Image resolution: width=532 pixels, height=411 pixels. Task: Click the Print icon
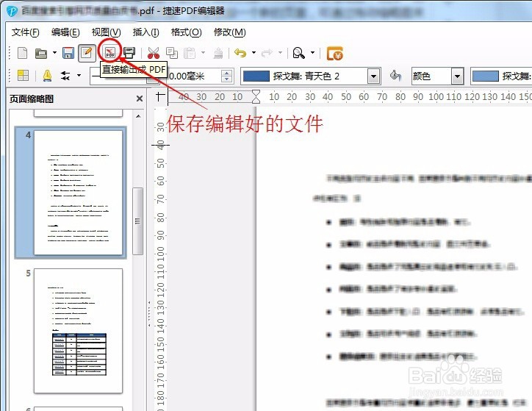pyautogui.click(x=129, y=53)
